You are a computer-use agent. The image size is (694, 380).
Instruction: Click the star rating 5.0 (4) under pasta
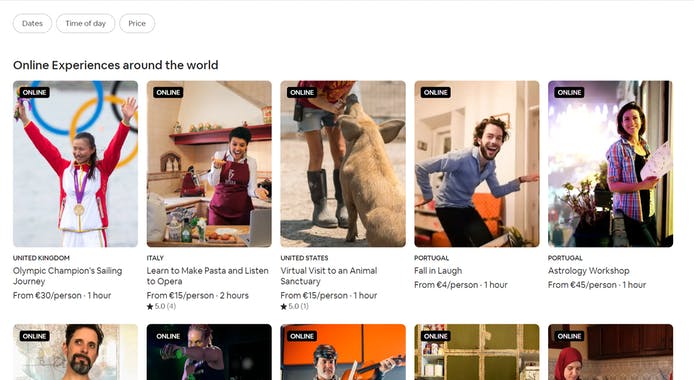point(161,306)
